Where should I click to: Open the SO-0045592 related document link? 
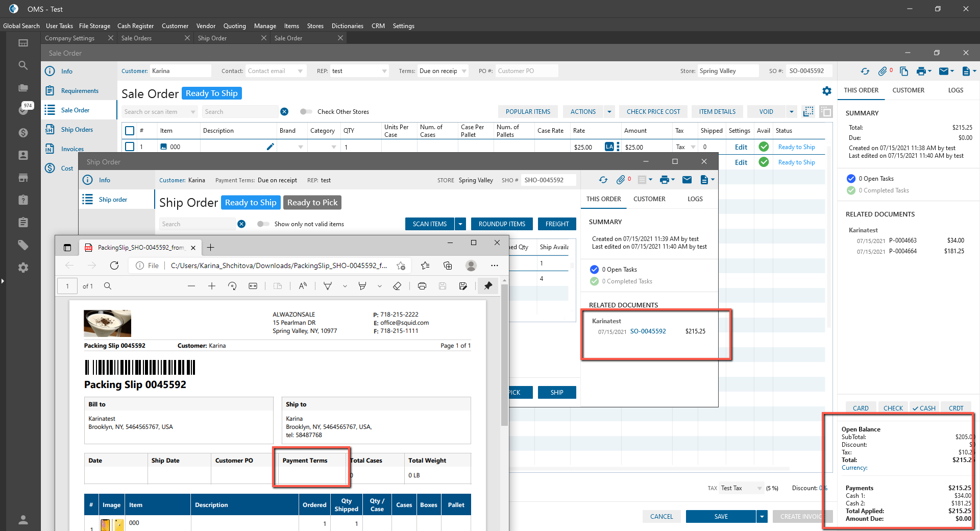pyautogui.click(x=648, y=331)
